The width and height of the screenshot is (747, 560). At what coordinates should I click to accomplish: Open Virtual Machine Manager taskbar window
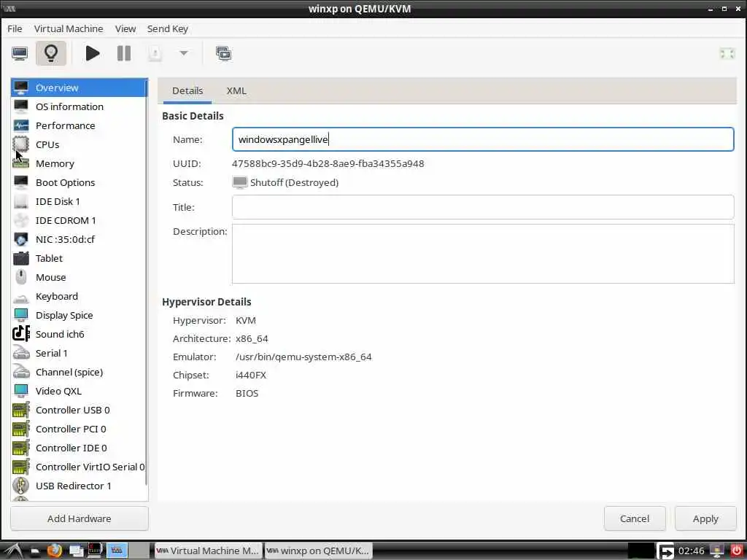point(208,551)
